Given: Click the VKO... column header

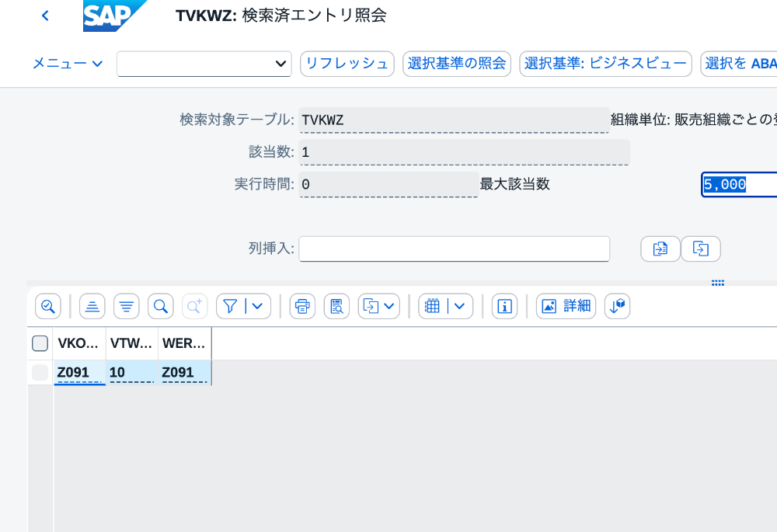Looking at the screenshot, I should click(x=79, y=343).
